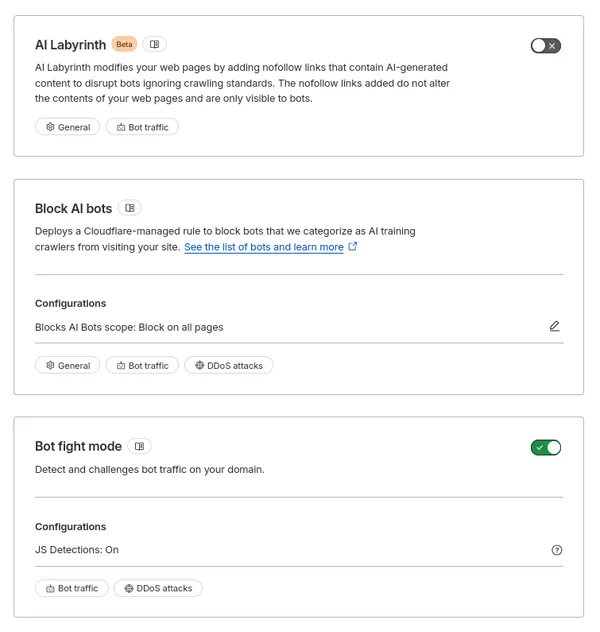The height and width of the screenshot is (632, 600).
Task: Select Bot traffic tag under AI Labyrinth
Action: 142,127
